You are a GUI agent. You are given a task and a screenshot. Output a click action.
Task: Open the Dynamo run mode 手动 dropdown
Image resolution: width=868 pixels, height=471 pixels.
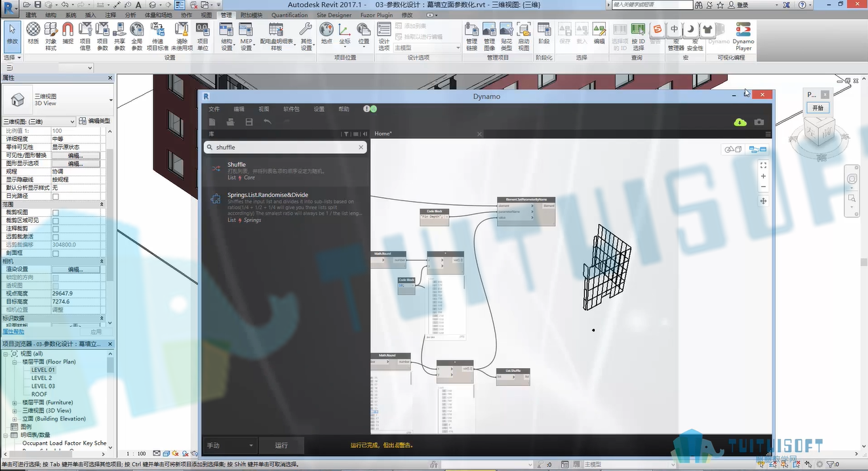coord(229,445)
